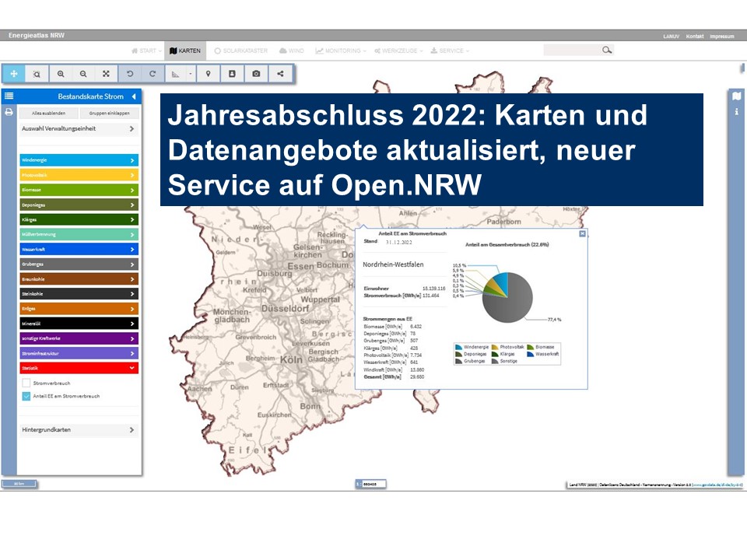The image size is (747, 560).
Task: Expand the Strominfrastruktur layer group
Action: point(79,353)
